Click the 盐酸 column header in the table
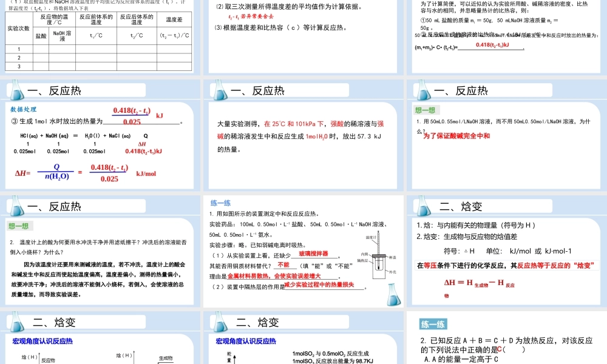This screenshot has width=607, height=364. pyautogui.click(x=41, y=36)
